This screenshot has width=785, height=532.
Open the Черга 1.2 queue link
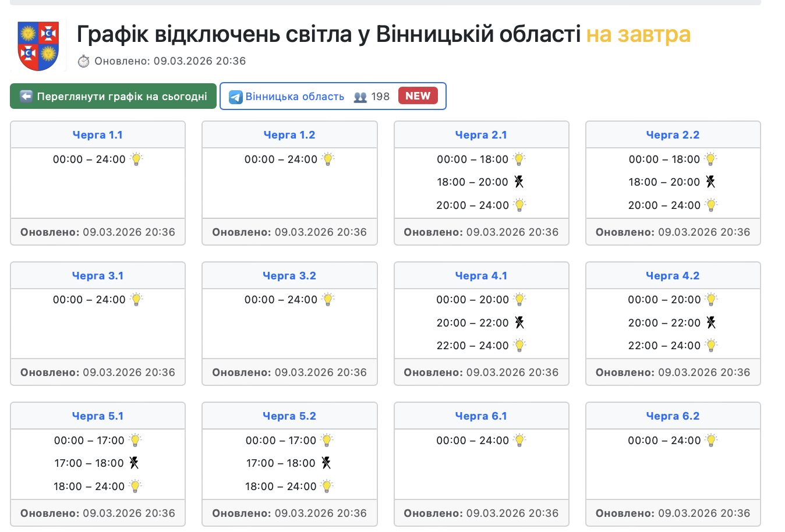289,135
